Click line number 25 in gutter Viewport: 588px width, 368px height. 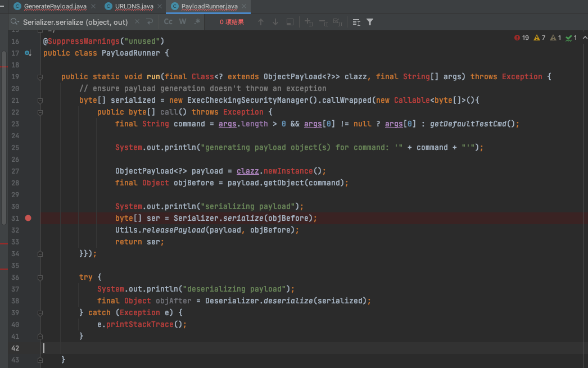(x=15, y=148)
